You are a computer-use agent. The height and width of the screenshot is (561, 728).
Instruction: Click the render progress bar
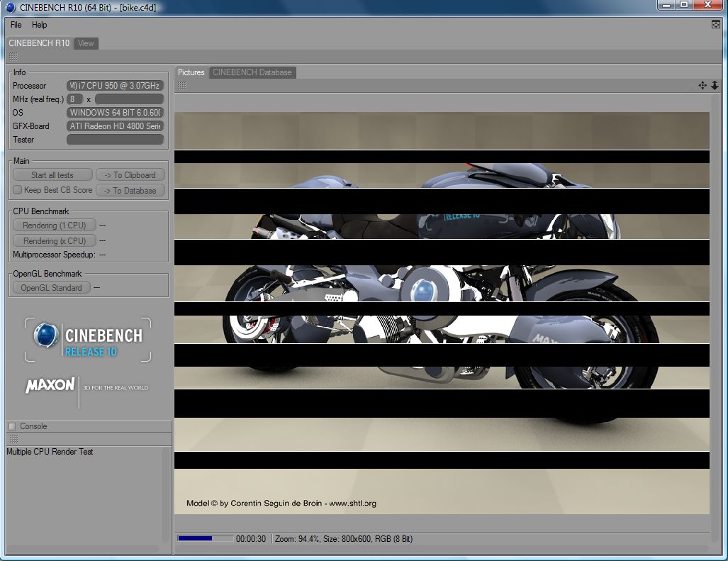pyautogui.click(x=205, y=539)
